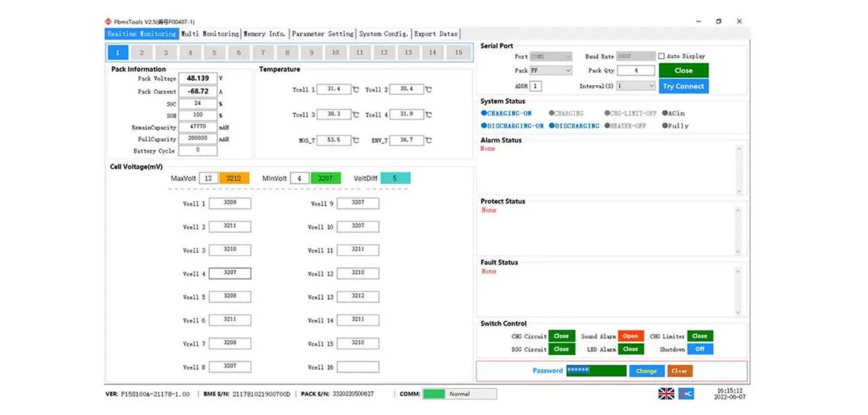Click the Tcell 1 temperature field

pyautogui.click(x=334, y=89)
